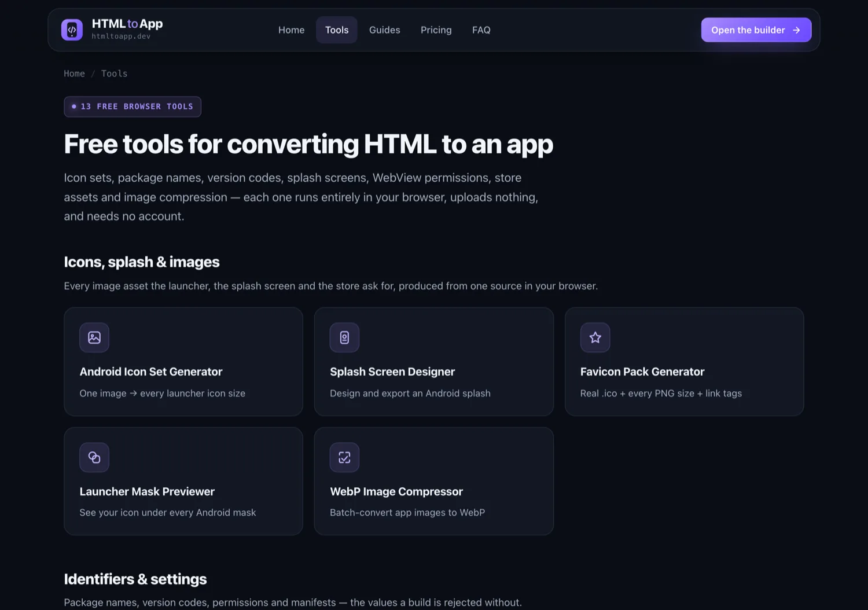Open the FAQ nav item

pos(481,30)
